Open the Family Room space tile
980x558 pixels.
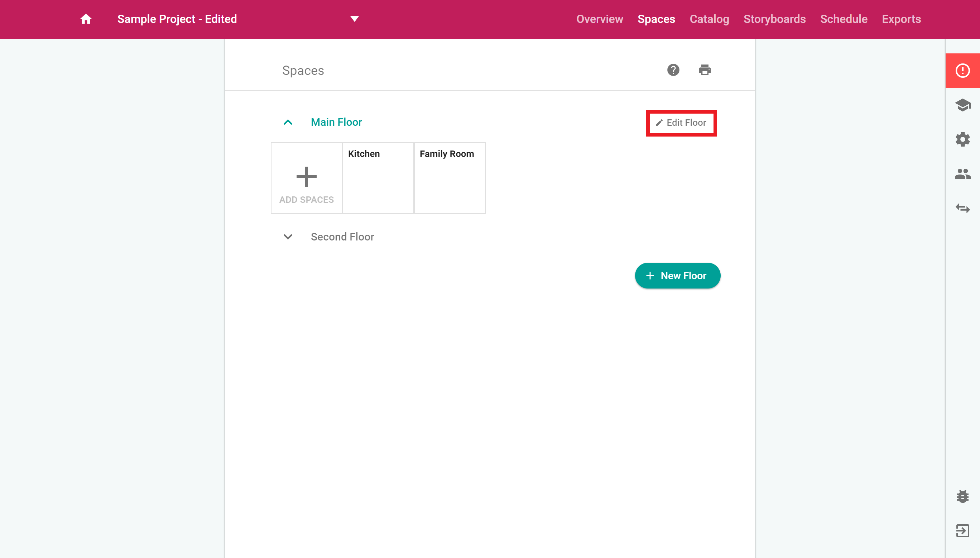click(x=450, y=178)
